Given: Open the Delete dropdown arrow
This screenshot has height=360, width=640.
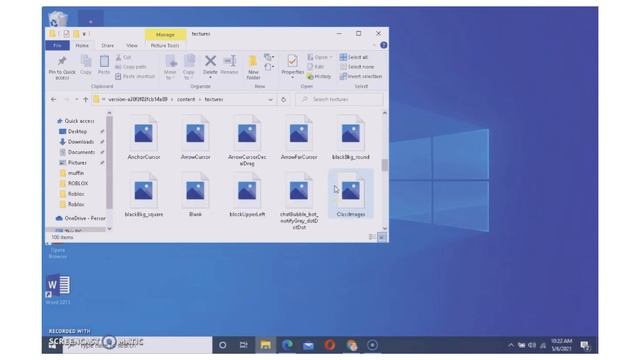Looking at the screenshot, I should click(210, 78).
